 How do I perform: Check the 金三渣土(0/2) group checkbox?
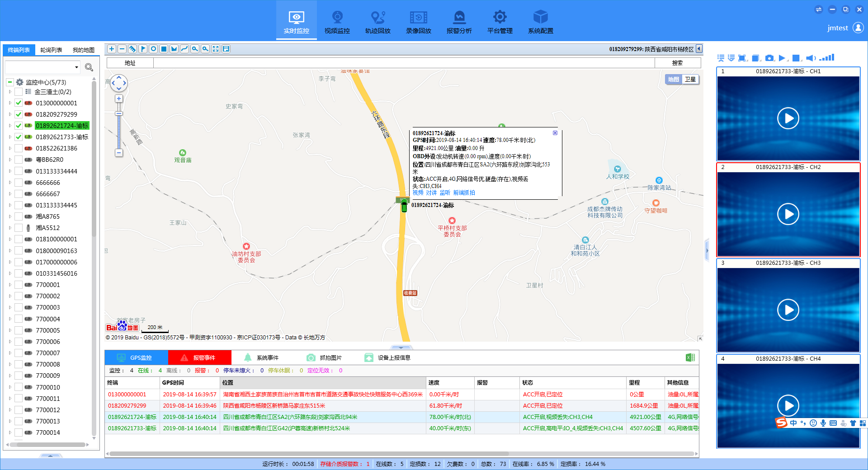[x=19, y=92]
